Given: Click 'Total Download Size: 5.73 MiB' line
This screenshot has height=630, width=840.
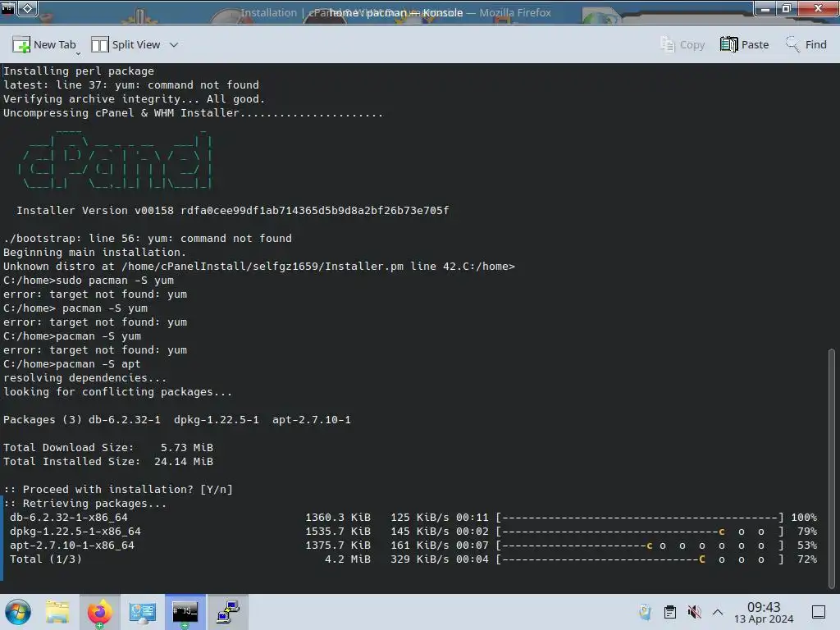Looking at the screenshot, I should (108, 447).
